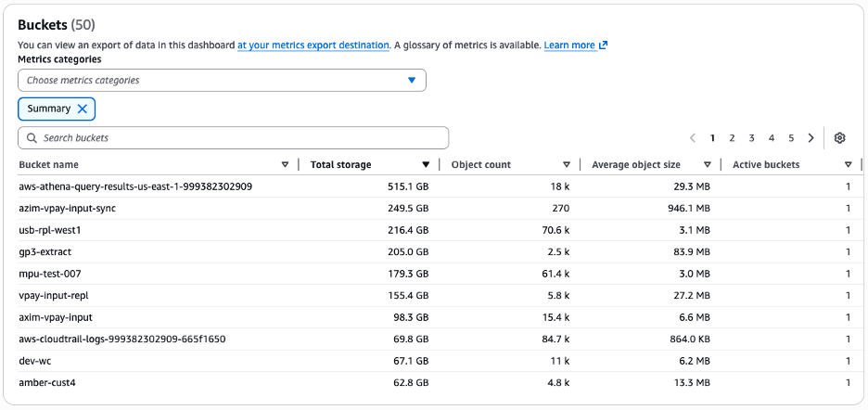Click the 270 object count value
This screenshot has width=868, height=410.
[561, 209]
